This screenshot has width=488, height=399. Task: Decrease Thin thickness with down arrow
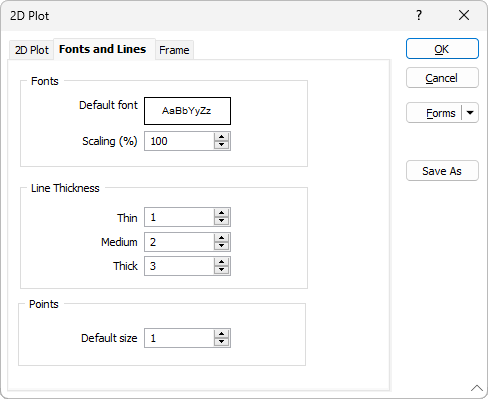(x=222, y=222)
